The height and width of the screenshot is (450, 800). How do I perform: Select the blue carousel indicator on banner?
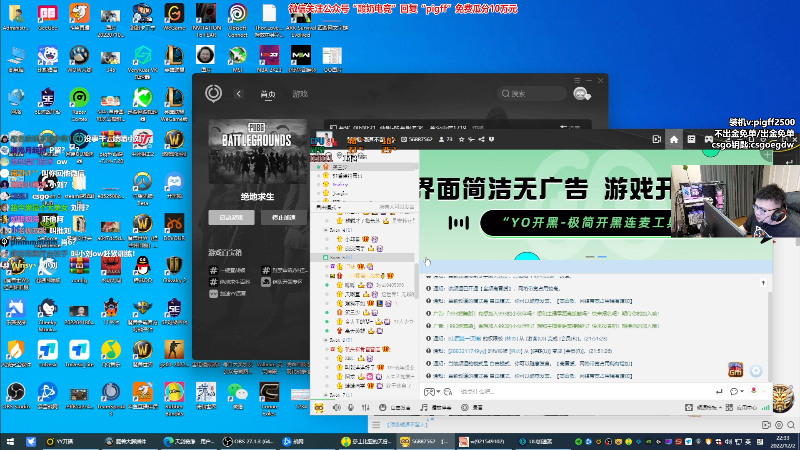[x=602, y=257]
